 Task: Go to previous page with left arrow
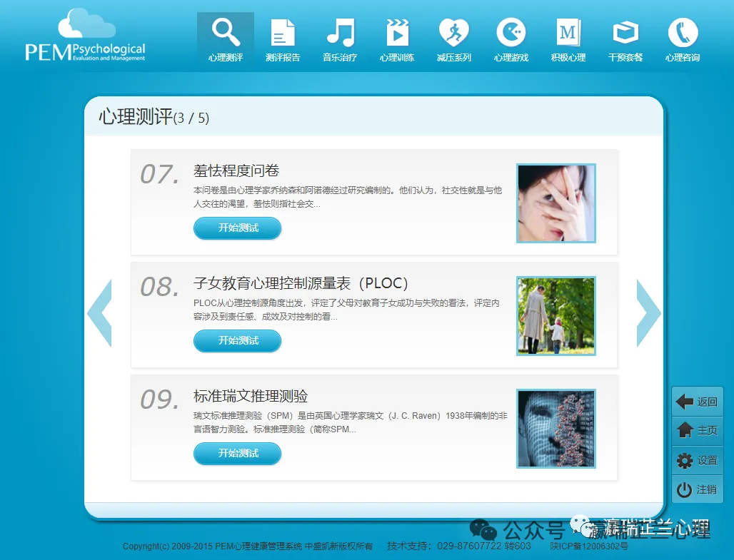[100, 313]
